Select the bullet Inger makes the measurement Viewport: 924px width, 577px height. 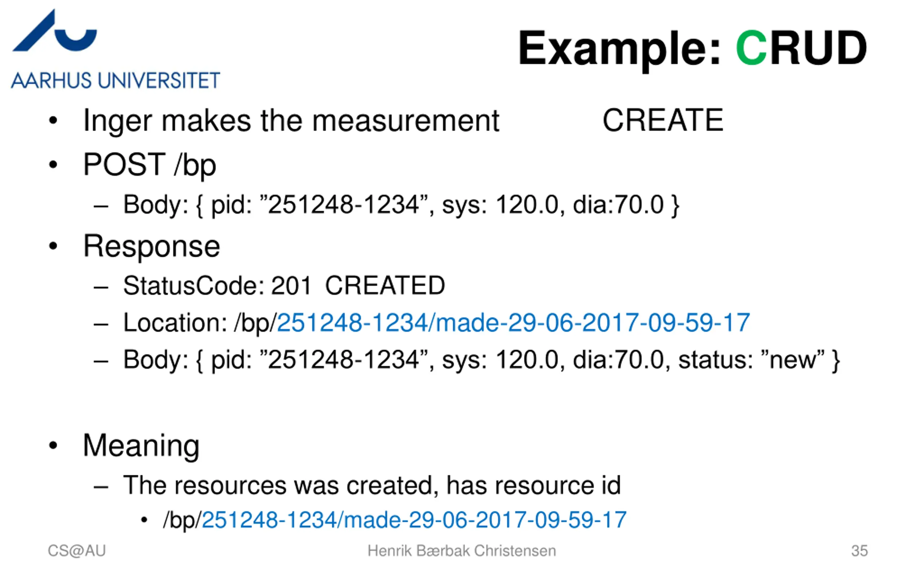pos(291,121)
